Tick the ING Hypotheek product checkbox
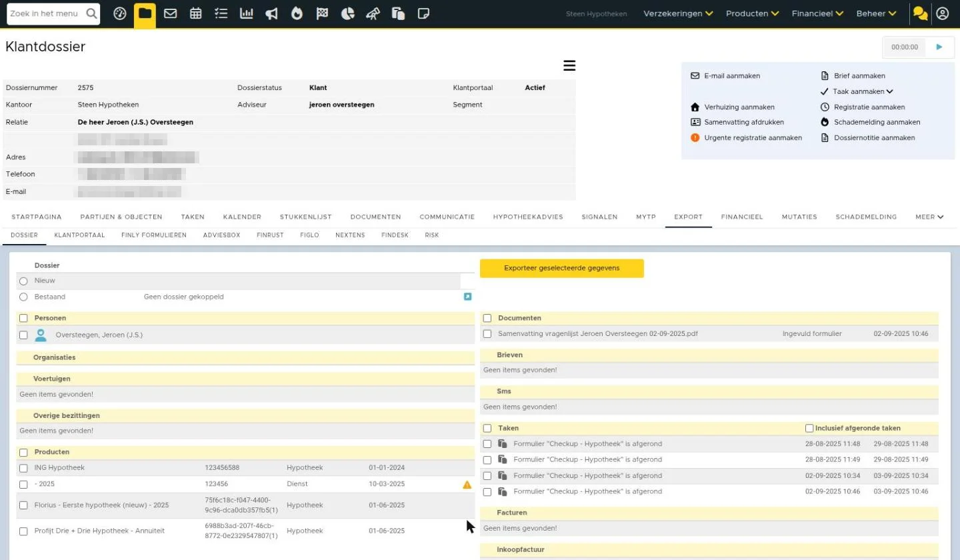The height and width of the screenshot is (560, 960). [23, 468]
